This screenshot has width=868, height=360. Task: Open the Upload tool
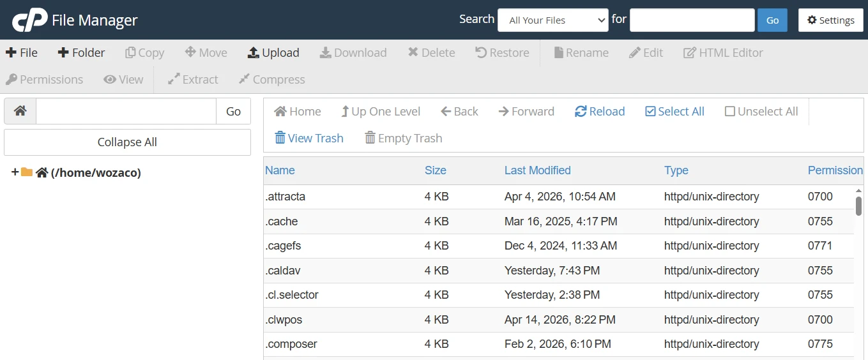(x=273, y=53)
